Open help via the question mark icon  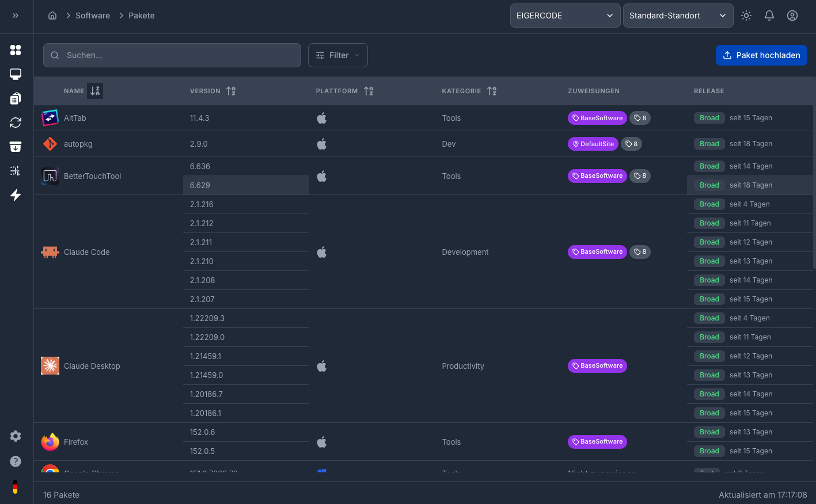click(x=16, y=461)
